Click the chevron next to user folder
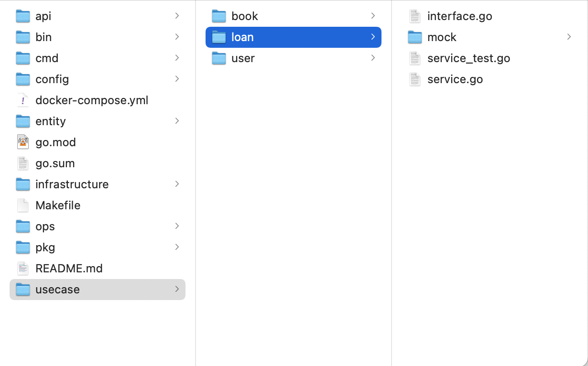 point(373,58)
